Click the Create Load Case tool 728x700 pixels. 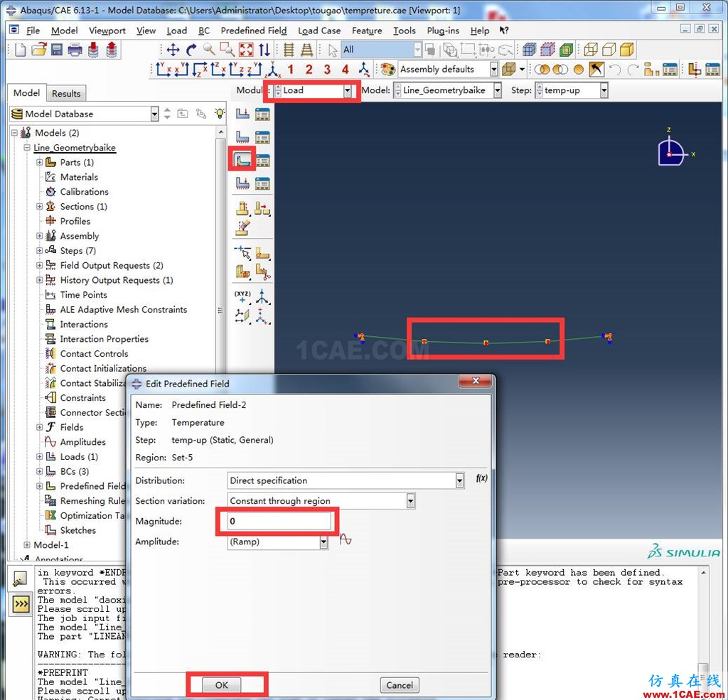click(242, 184)
